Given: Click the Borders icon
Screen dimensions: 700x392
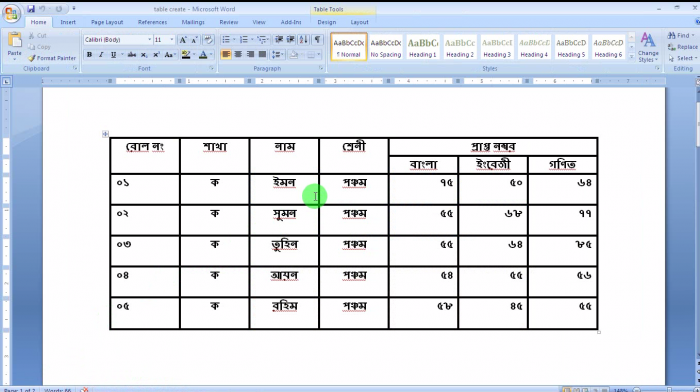Looking at the screenshot, I should coord(311,54).
